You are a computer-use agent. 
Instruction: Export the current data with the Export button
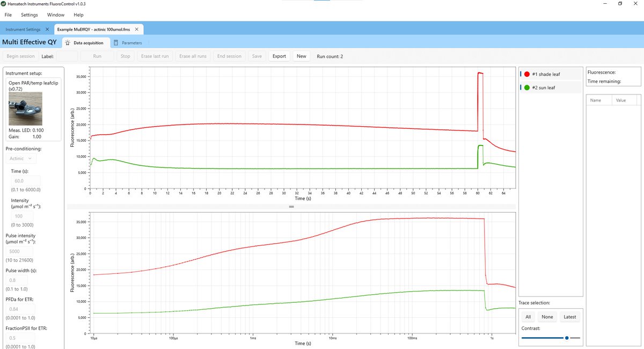tap(279, 56)
